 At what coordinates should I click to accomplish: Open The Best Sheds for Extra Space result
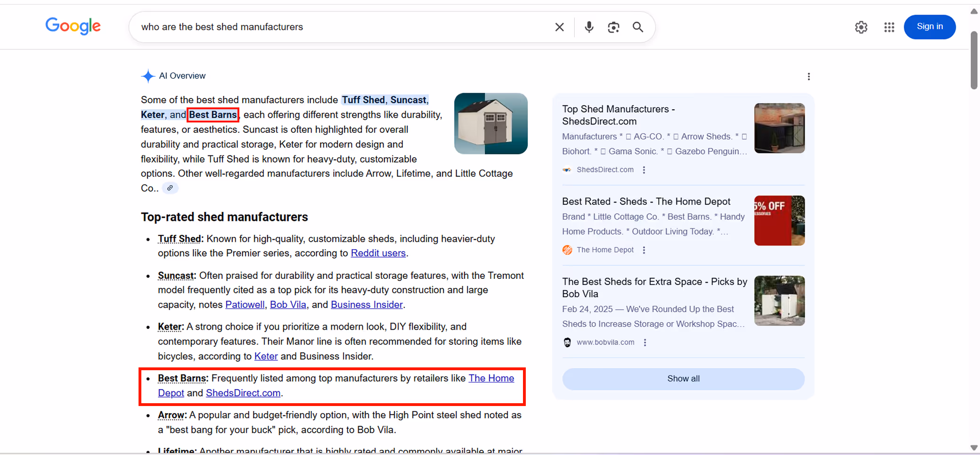(x=654, y=287)
